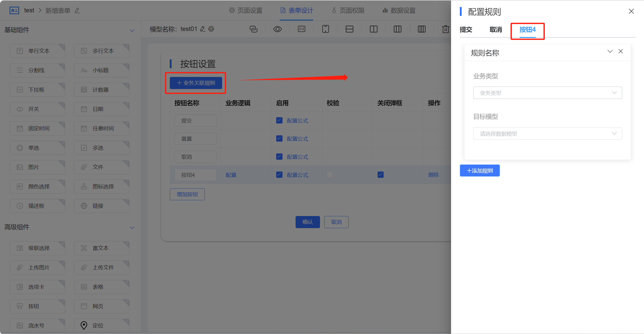Switch to mobile preview mode
The image size is (644, 334).
pyautogui.click(x=325, y=29)
